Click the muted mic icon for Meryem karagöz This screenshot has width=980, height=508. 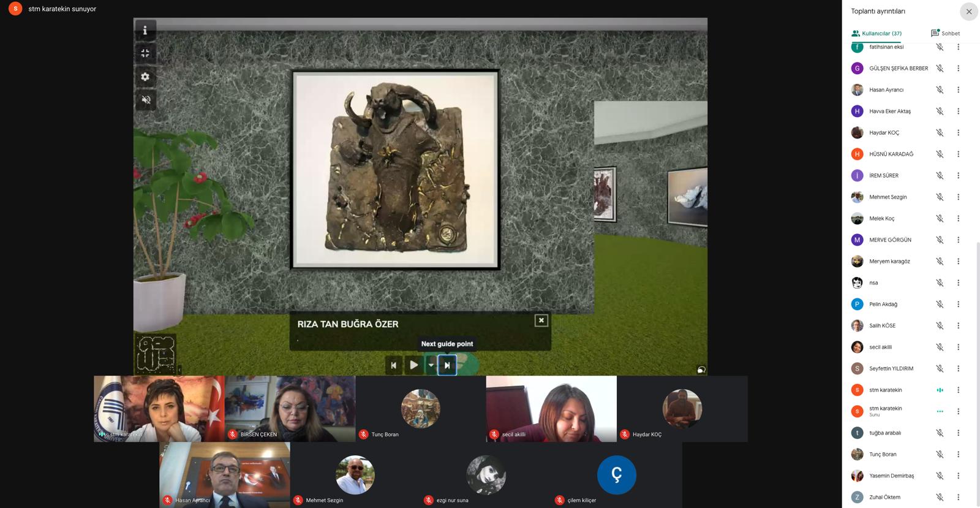click(940, 262)
